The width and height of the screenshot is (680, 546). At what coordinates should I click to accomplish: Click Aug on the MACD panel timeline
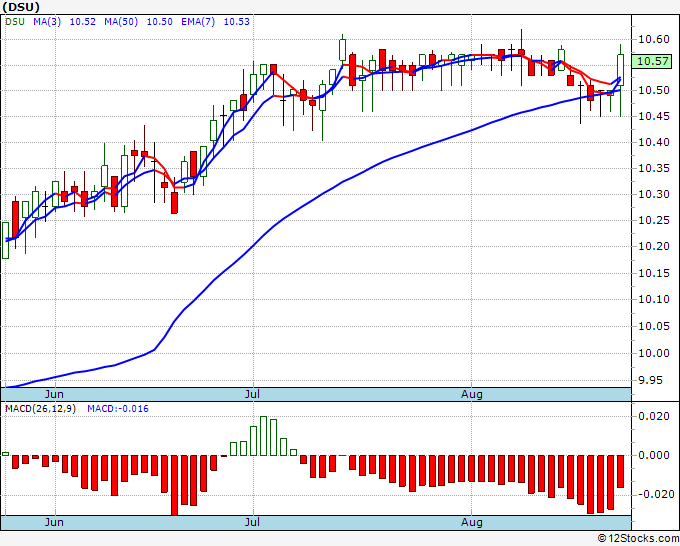471,522
